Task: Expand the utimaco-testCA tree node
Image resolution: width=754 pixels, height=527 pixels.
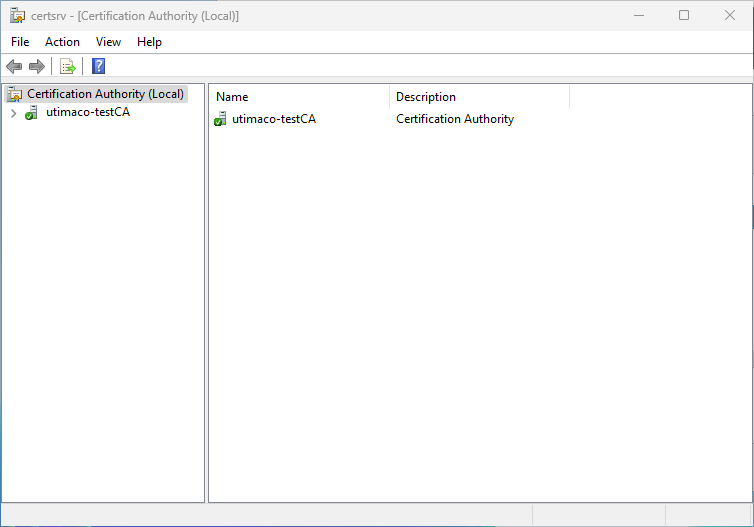Action: pos(13,113)
